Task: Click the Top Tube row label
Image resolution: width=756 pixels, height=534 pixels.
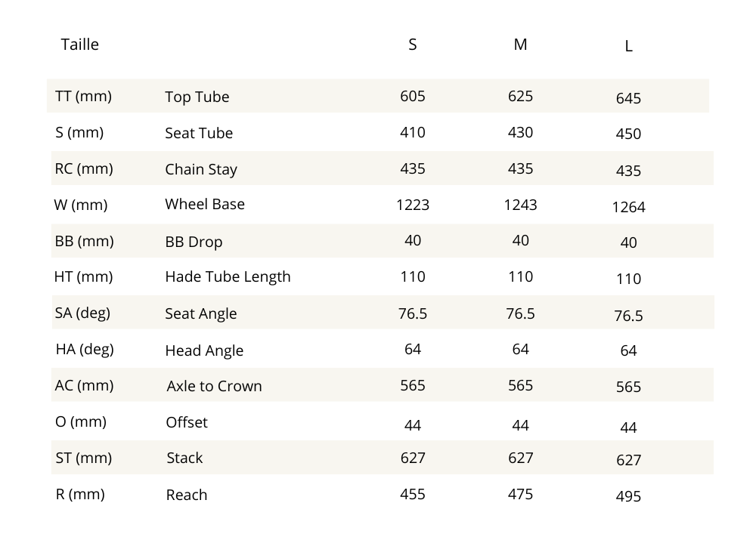Action: pos(197,97)
